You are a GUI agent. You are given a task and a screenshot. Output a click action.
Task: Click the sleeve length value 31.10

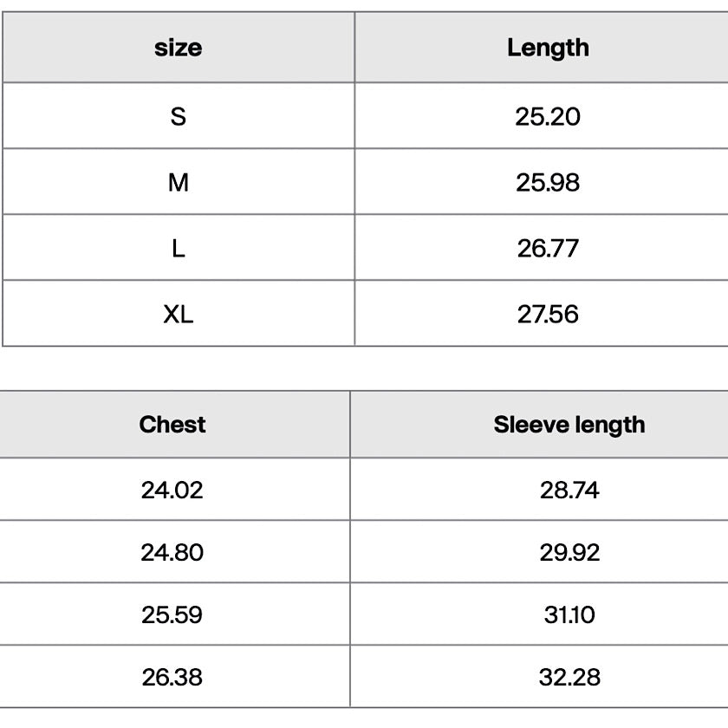pyautogui.click(x=569, y=614)
